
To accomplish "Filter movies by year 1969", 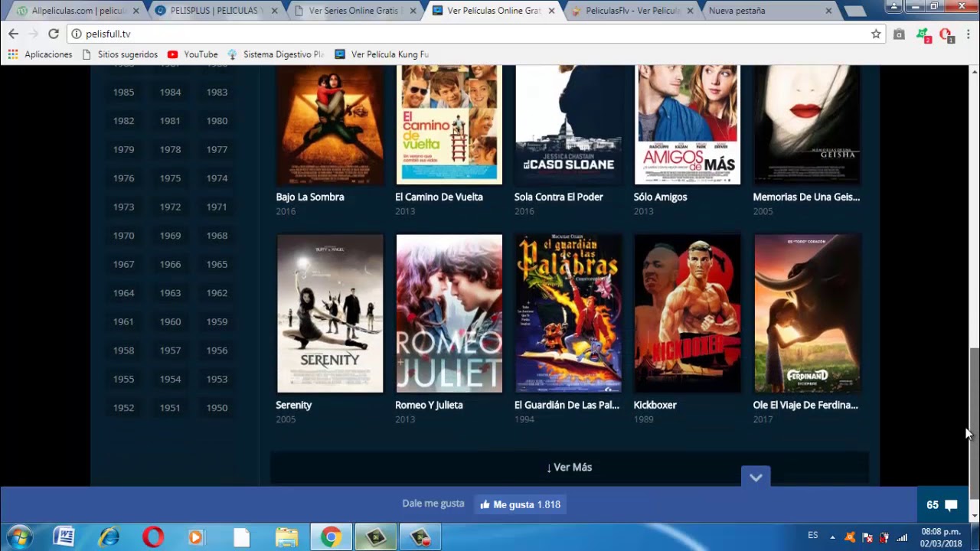I will point(170,236).
